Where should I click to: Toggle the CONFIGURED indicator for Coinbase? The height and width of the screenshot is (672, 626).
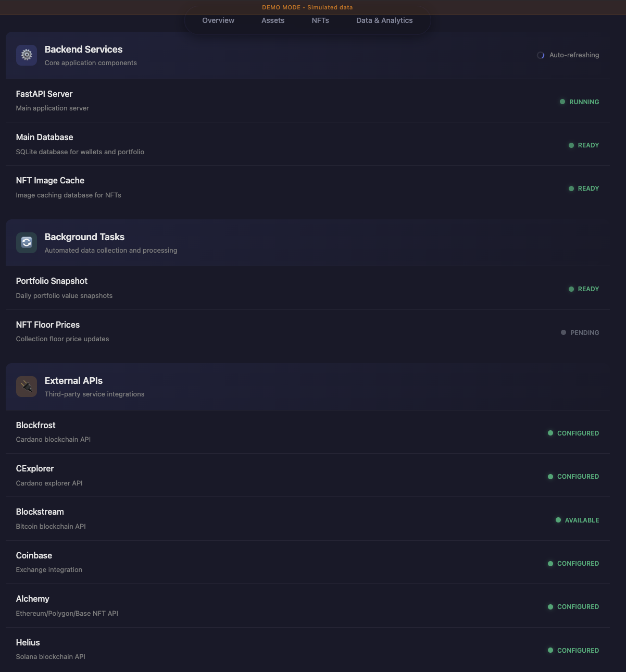573,563
